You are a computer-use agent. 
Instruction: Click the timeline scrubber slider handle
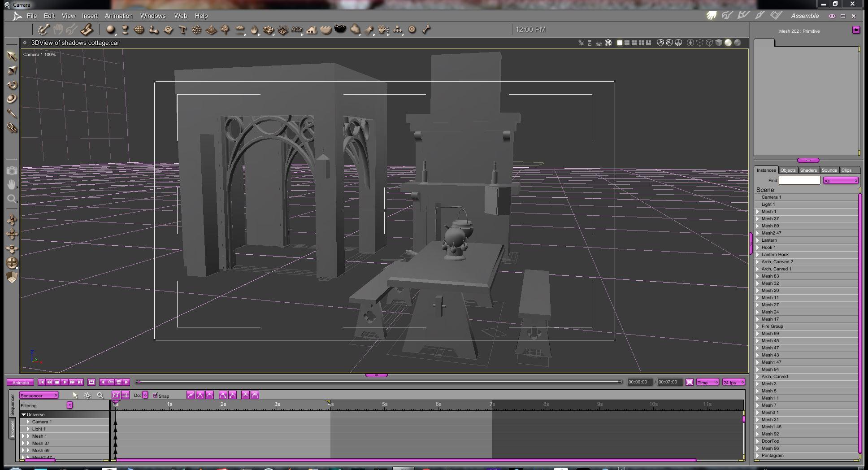point(139,382)
